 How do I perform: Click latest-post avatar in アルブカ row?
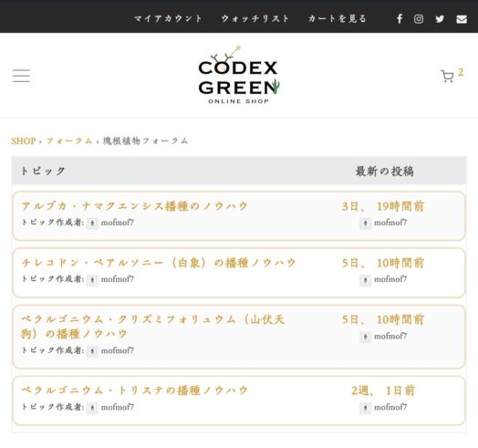pos(365,223)
